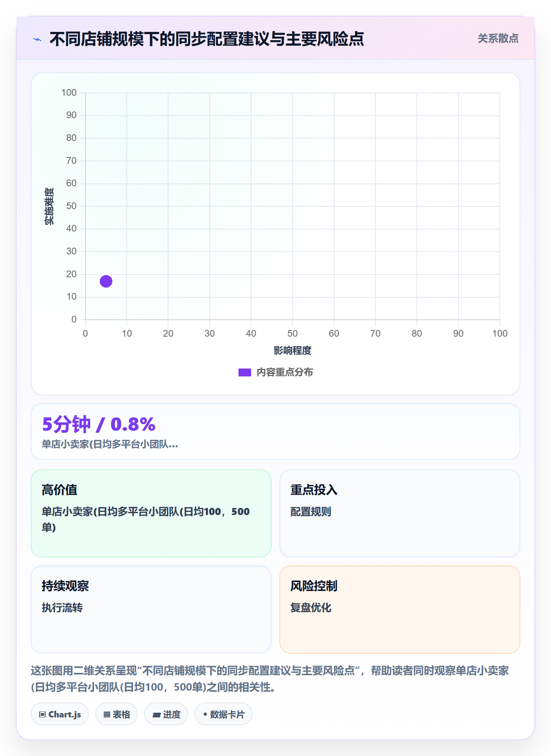Select the purple scatter data point
This screenshot has width=551, height=756.
(x=106, y=281)
